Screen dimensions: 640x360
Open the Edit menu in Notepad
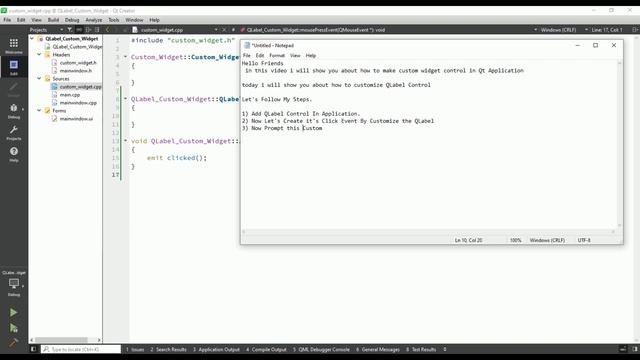(x=260, y=56)
